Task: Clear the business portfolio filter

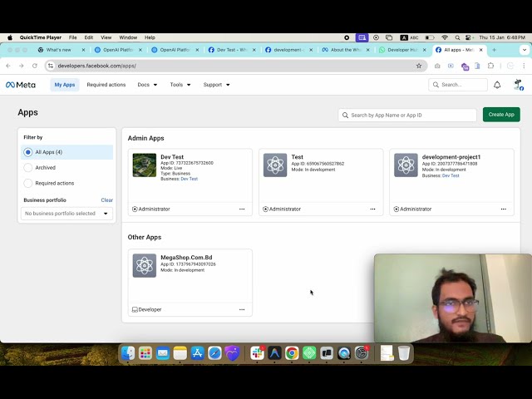Action: (x=107, y=200)
